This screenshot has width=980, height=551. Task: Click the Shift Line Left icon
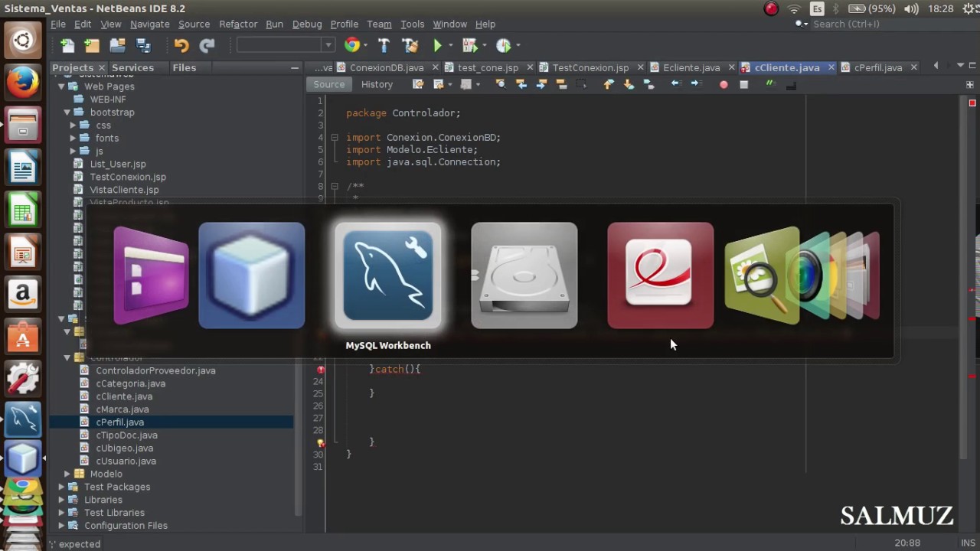pos(675,84)
